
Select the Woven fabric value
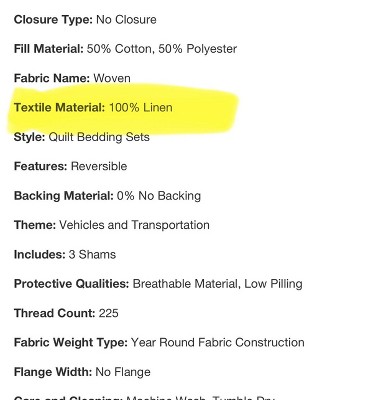[112, 78]
